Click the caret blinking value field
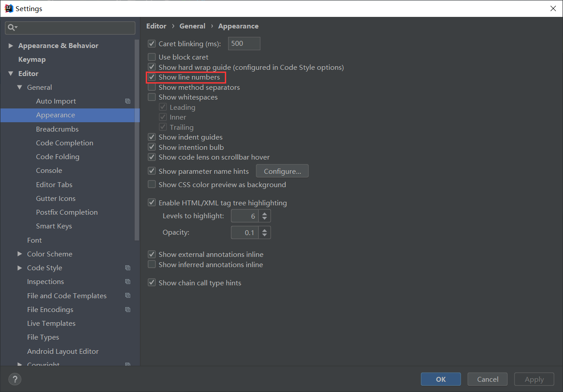Screen dimensions: 563x392 tap(244, 44)
